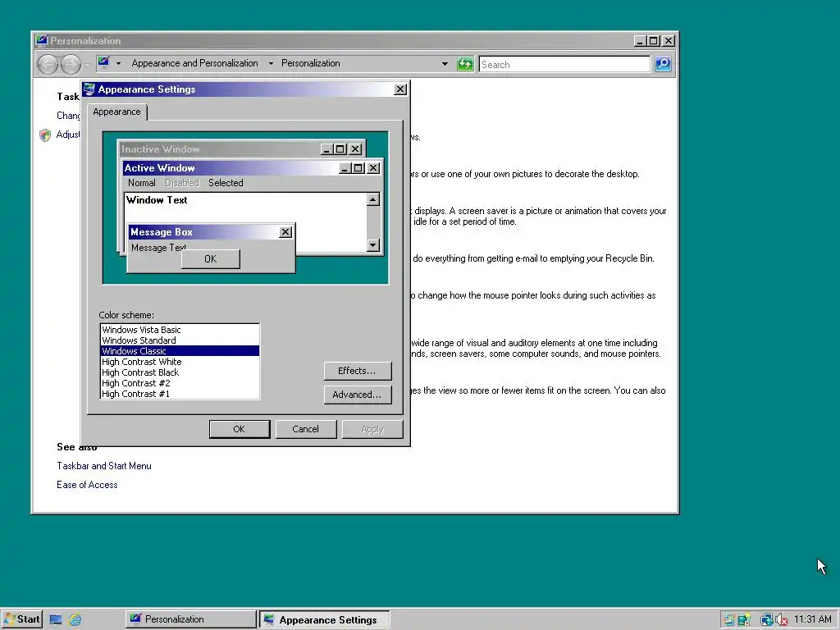This screenshot has width=840, height=630.
Task: Maximize the Personalization window
Action: click(654, 41)
